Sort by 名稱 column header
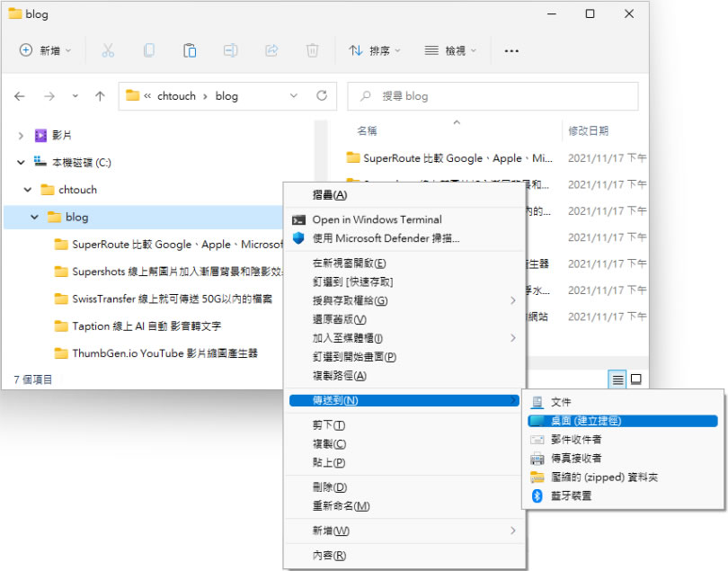This screenshot has width=728, height=571. [x=367, y=131]
